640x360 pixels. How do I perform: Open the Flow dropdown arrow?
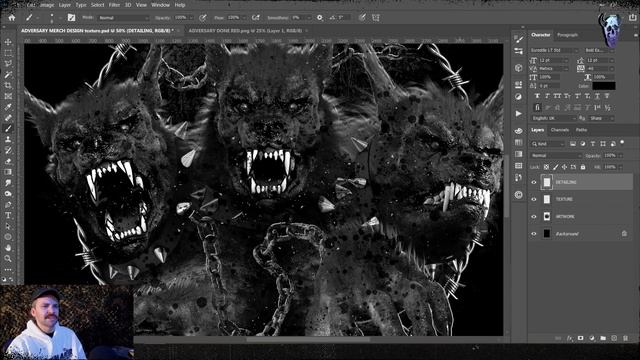tap(244, 18)
